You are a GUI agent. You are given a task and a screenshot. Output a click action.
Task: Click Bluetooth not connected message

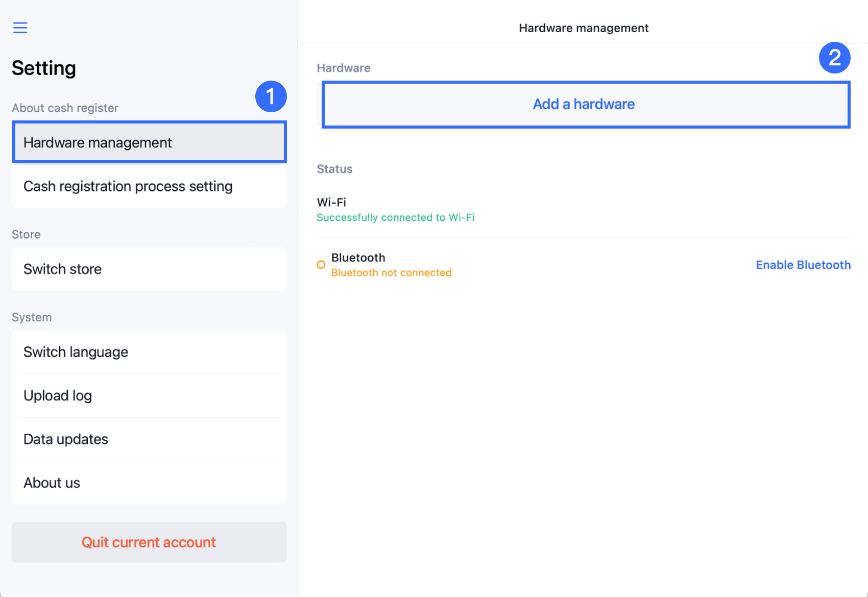(x=391, y=273)
